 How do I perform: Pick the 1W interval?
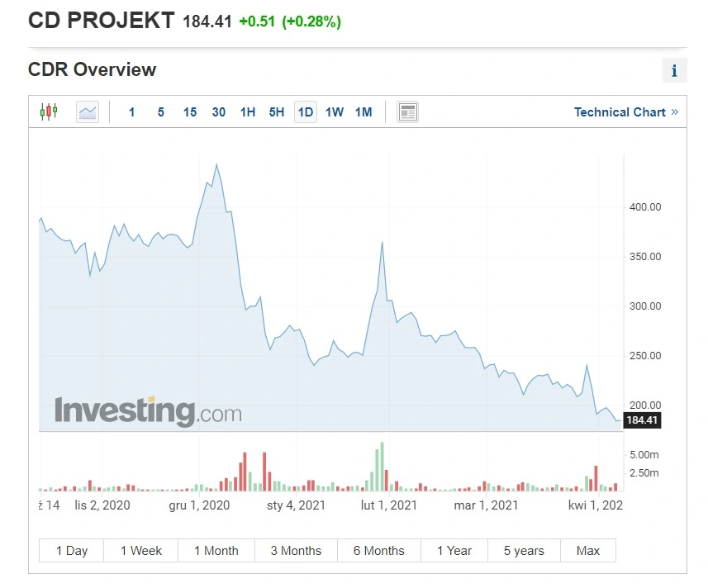click(335, 112)
